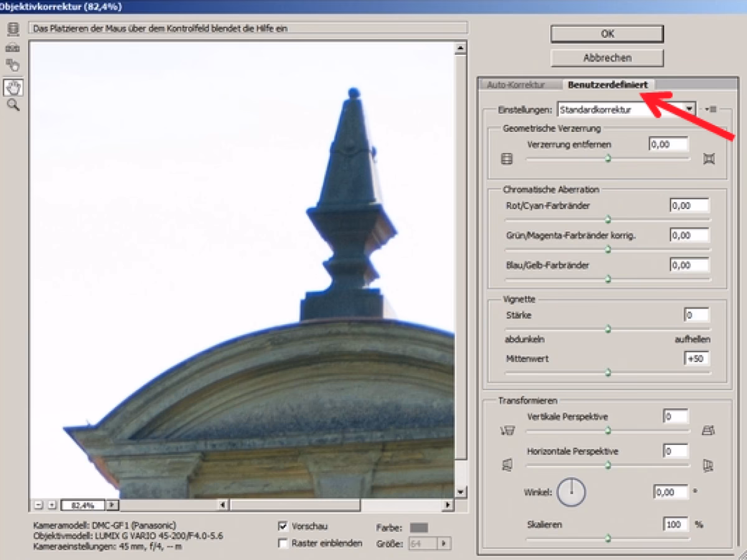Confirm with the OK button
Screen dimensions: 747x560
(x=607, y=34)
